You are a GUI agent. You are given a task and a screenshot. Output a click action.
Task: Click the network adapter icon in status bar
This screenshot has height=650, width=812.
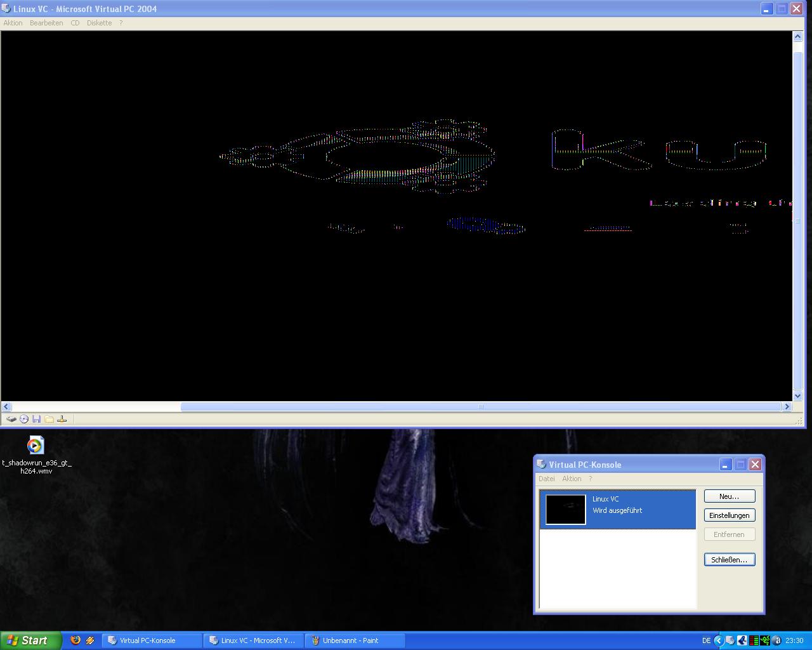click(62, 419)
